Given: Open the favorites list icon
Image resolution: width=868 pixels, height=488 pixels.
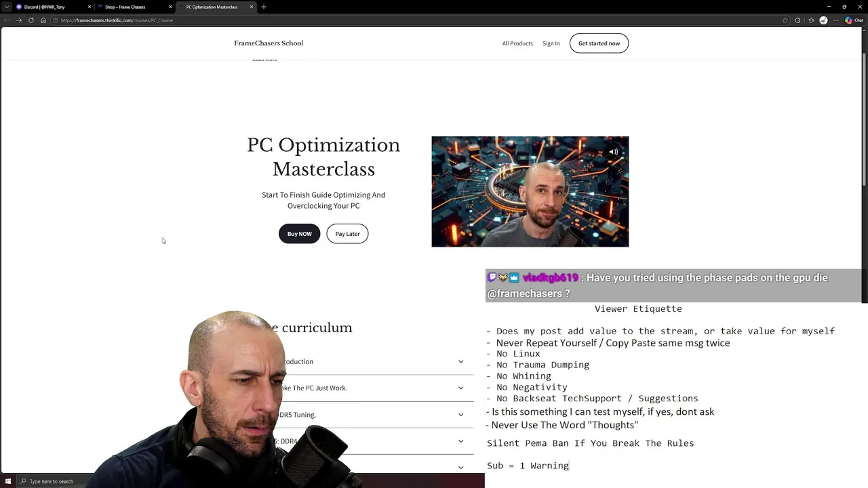Looking at the screenshot, I should [811, 20].
